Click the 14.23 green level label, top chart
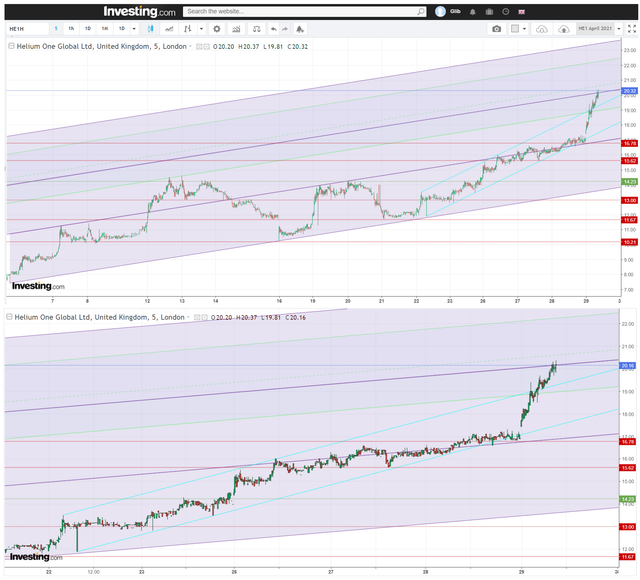This screenshot has height=580, width=640. [x=629, y=182]
